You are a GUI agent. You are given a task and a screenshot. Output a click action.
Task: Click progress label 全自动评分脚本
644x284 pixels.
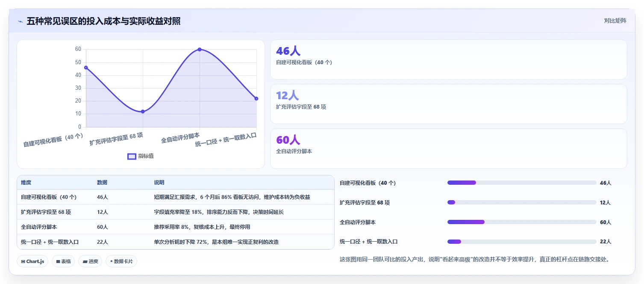[358, 222]
